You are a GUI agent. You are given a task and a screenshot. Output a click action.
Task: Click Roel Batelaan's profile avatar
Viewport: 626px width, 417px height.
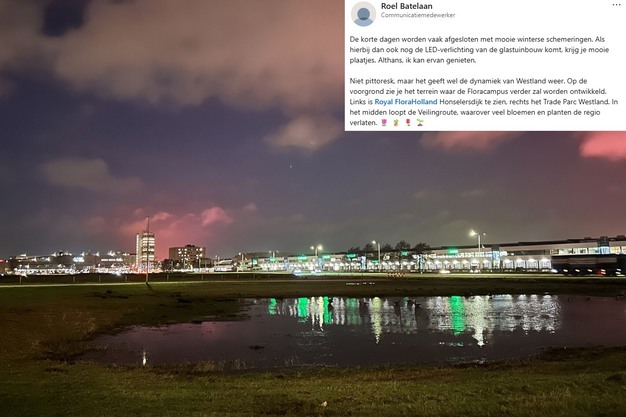click(363, 14)
